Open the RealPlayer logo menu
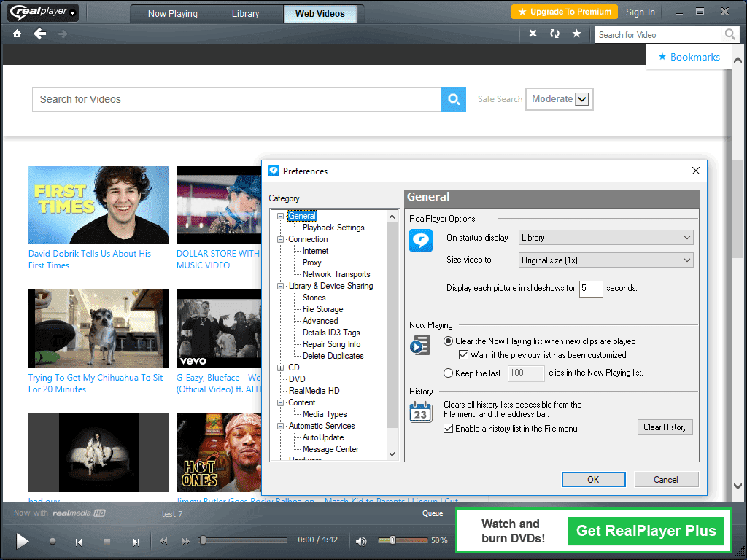Viewport: 747px width, 560px height. click(43, 12)
